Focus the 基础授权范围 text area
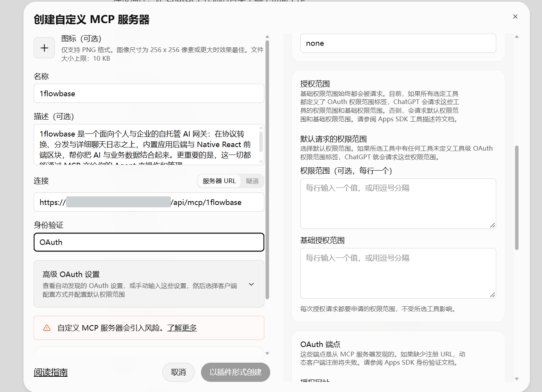This screenshot has width=542, height=392. 398,273
